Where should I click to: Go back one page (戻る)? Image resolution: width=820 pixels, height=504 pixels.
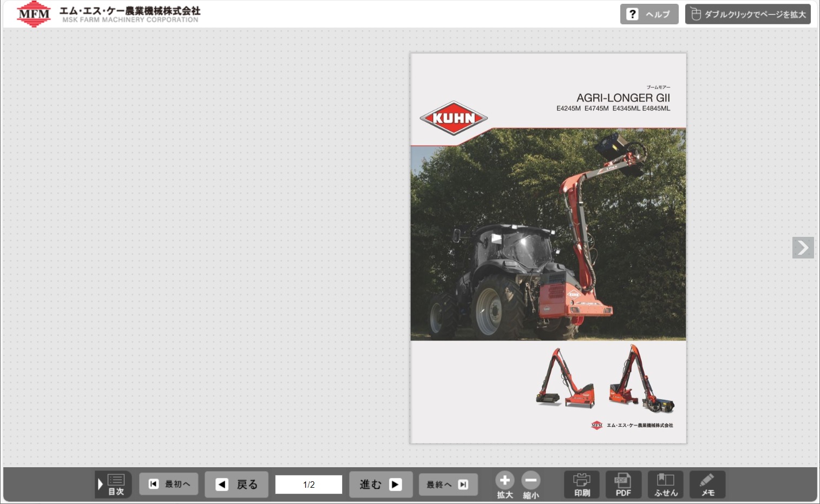click(x=237, y=485)
